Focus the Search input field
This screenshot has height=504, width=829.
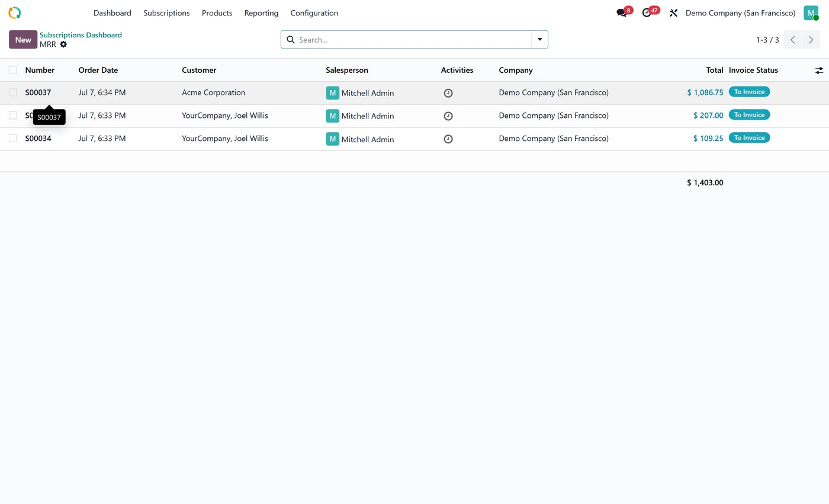coord(413,40)
